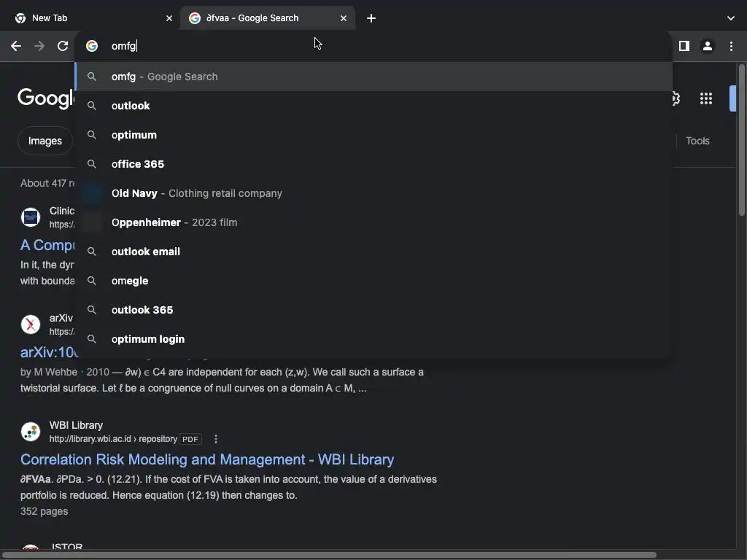
Task: Choose the 'omfg - Google Search' suggestion
Action: click(373, 77)
